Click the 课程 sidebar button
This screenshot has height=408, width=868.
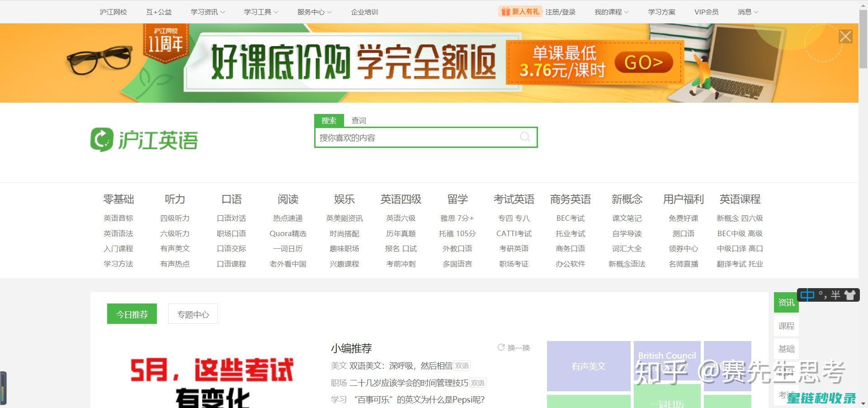[786, 326]
